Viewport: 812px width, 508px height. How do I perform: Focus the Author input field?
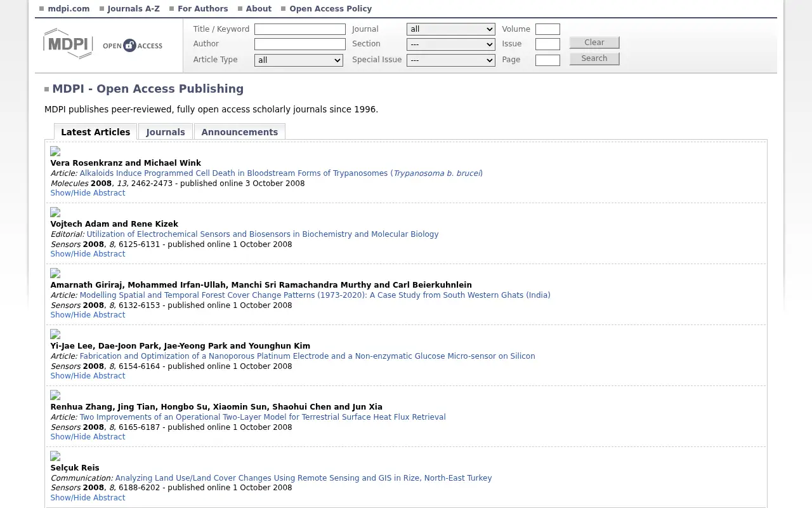[x=300, y=44]
